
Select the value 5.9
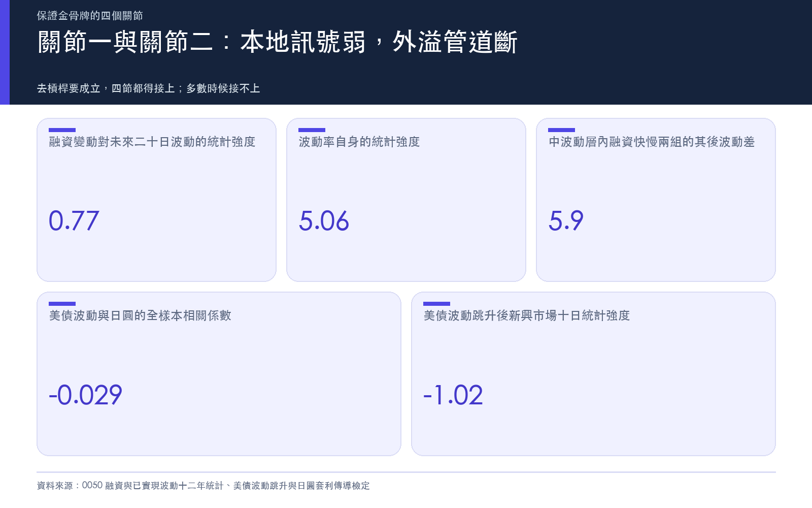(566, 221)
